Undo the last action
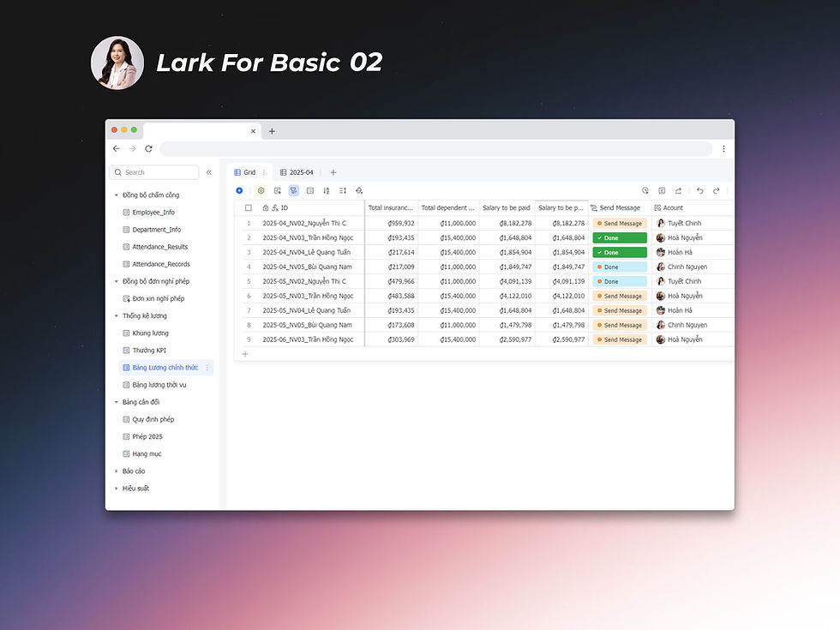840x630 pixels. (699, 190)
